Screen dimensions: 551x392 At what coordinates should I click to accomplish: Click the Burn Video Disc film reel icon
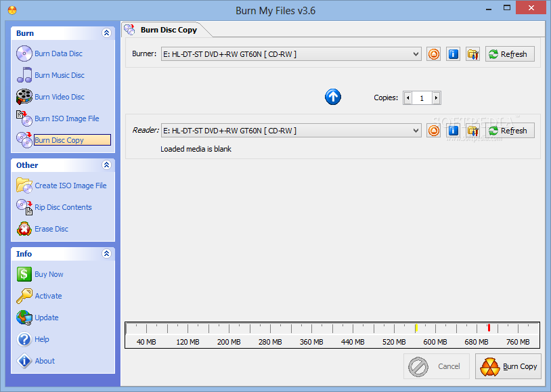(24, 97)
